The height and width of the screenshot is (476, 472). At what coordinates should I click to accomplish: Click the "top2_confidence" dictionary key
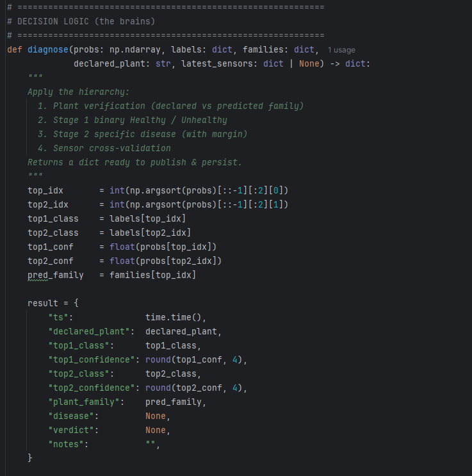92,388
